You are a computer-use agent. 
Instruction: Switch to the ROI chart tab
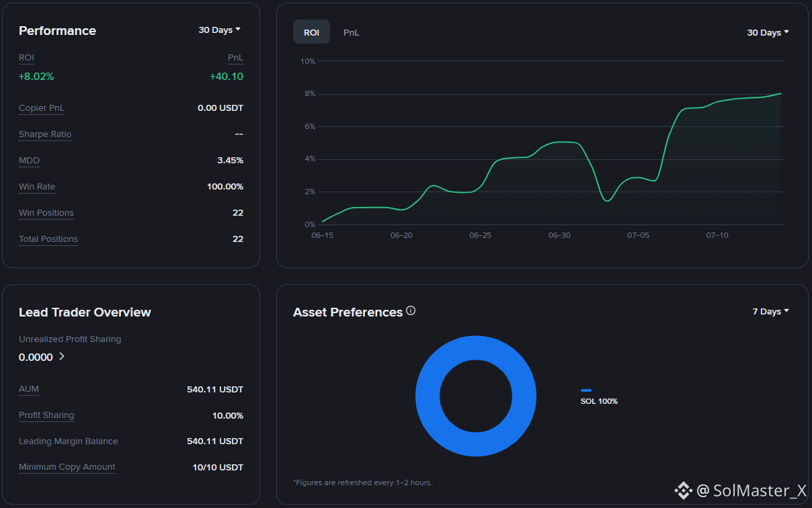tap(311, 32)
